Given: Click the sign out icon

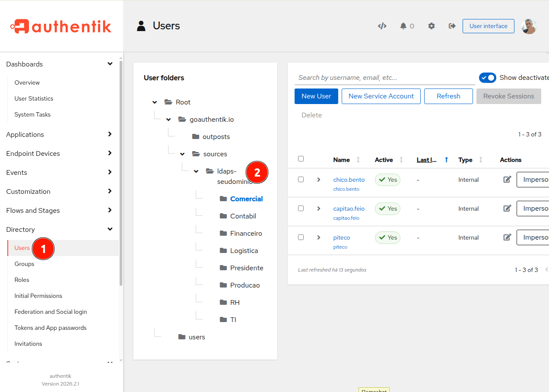Looking at the screenshot, I should (x=452, y=26).
